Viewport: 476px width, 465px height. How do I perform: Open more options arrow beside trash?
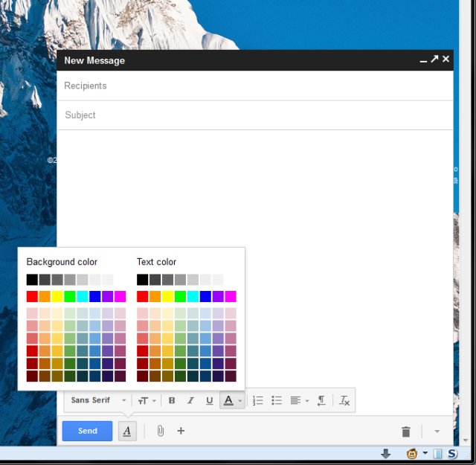pyautogui.click(x=437, y=431)
